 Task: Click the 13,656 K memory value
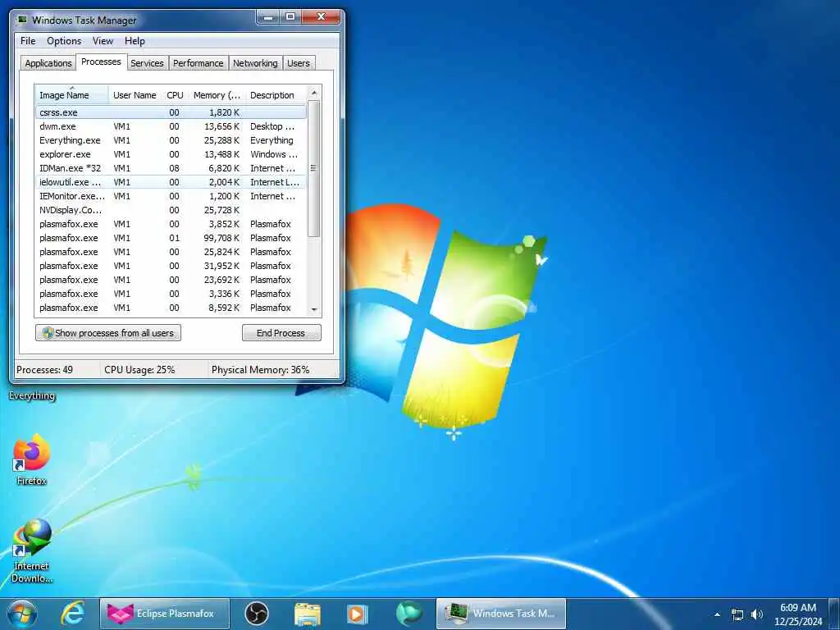pyautogui.click(x=221, y=126)
